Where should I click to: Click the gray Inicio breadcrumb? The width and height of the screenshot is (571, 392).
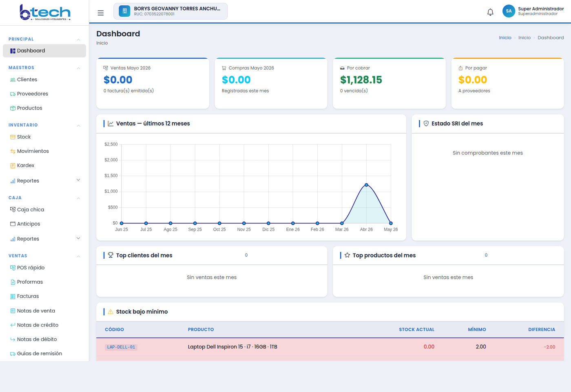[525, 38]
